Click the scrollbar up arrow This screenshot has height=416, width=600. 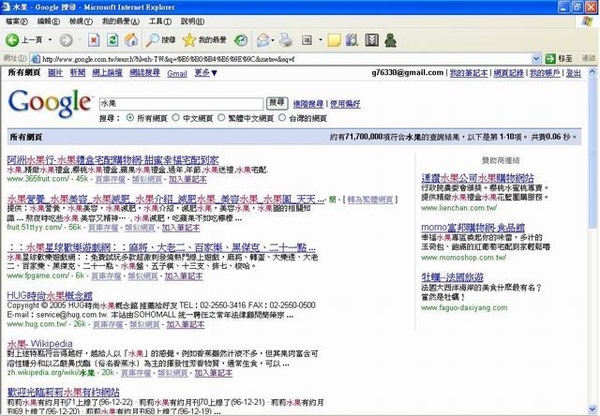pyautogui.click(x=592, y=72)
